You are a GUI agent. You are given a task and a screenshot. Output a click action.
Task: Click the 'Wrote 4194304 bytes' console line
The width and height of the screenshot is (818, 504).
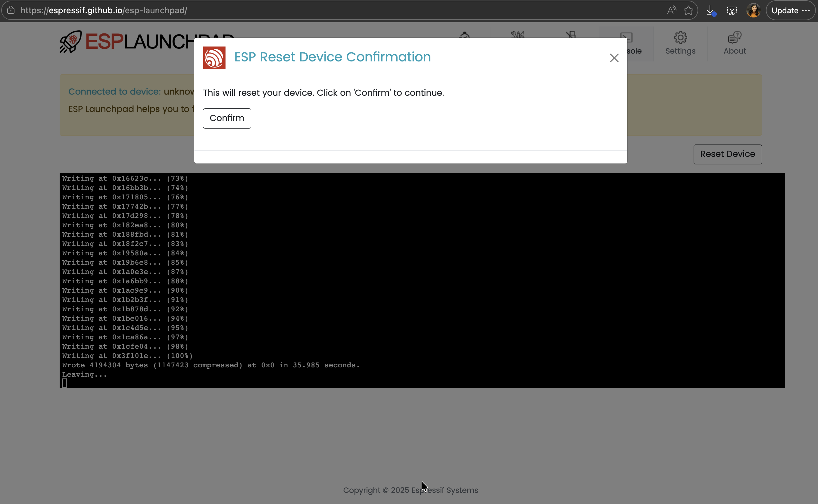211,365
